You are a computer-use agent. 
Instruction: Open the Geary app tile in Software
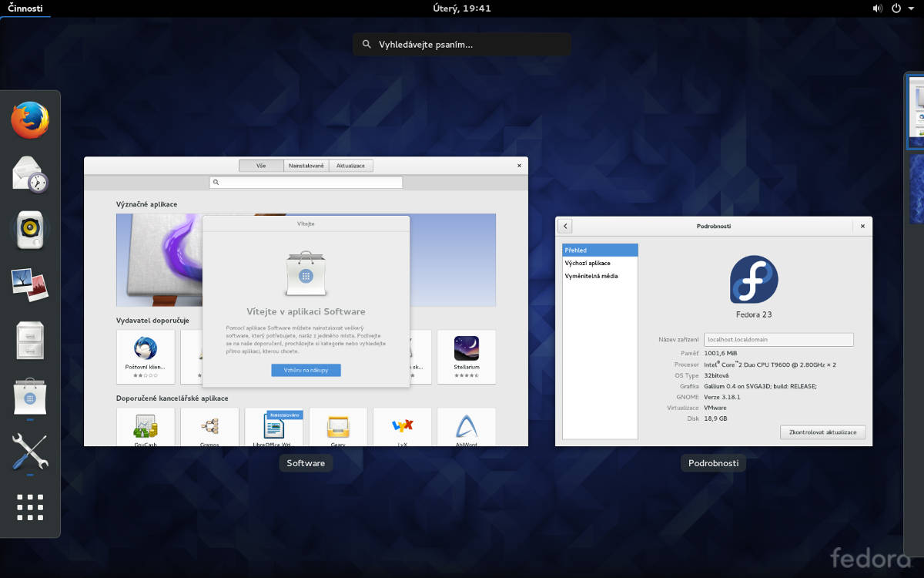(x=338, y=427)
